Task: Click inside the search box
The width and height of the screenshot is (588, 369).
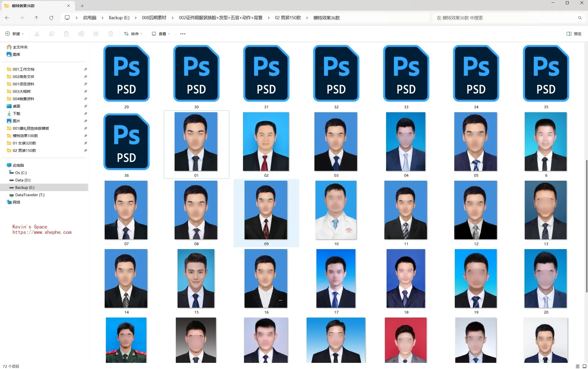Action: 505,18
